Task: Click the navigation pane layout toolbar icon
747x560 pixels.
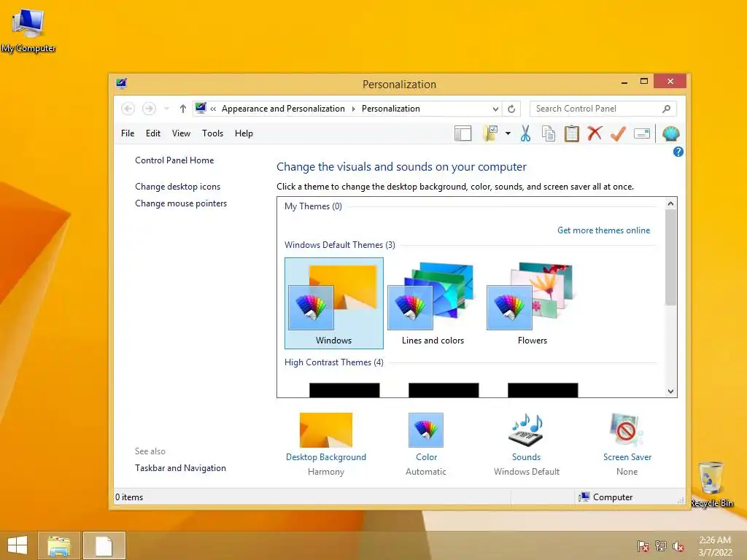Action: 462,134
